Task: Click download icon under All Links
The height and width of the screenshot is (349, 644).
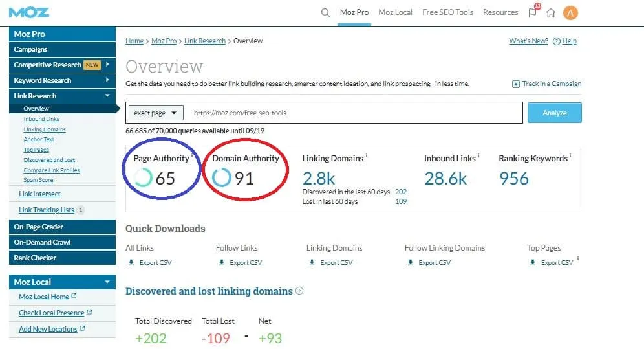Action: tap(131, 262)
